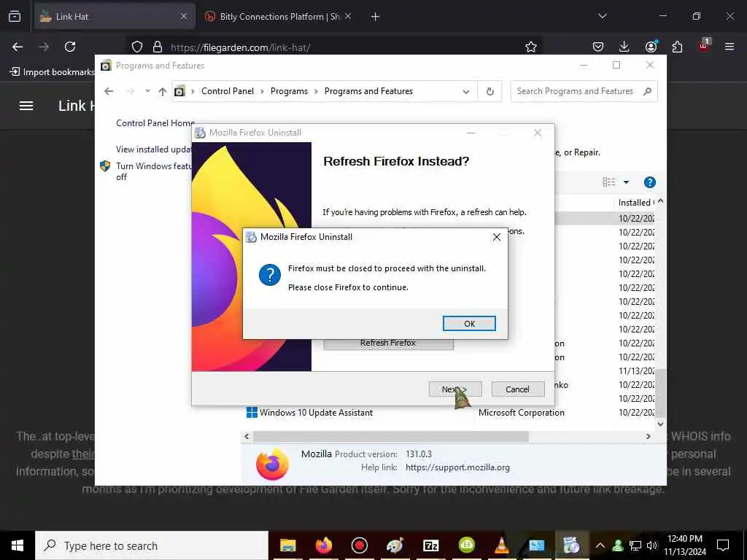Open Control Panel Home link
This screenshot has height=560, width=747.
click(155, 122)
